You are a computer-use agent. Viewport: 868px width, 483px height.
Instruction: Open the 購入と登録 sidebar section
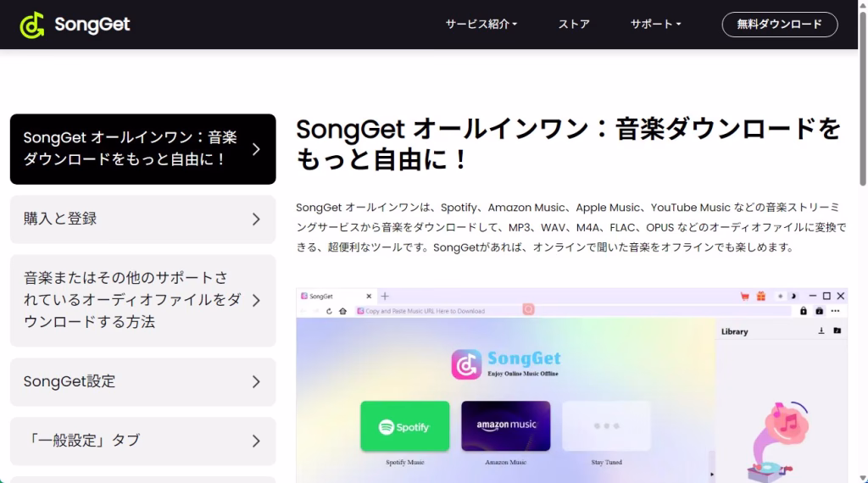(x=142, y=219)
